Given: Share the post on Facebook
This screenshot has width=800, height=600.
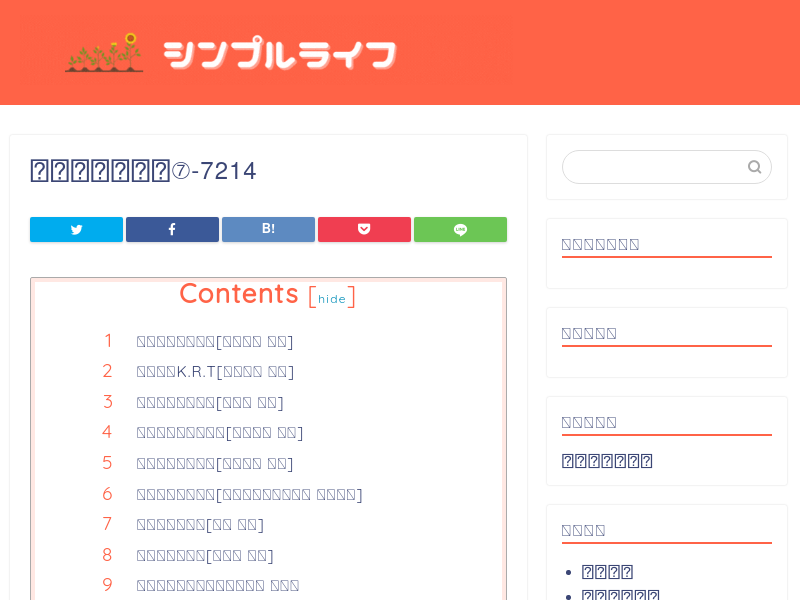Looking at the screenshot, I should 172,229.
